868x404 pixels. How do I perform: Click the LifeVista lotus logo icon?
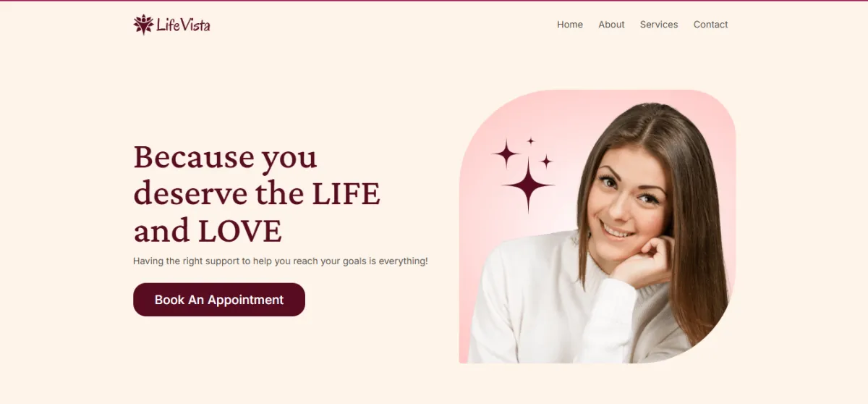[143, 25]
